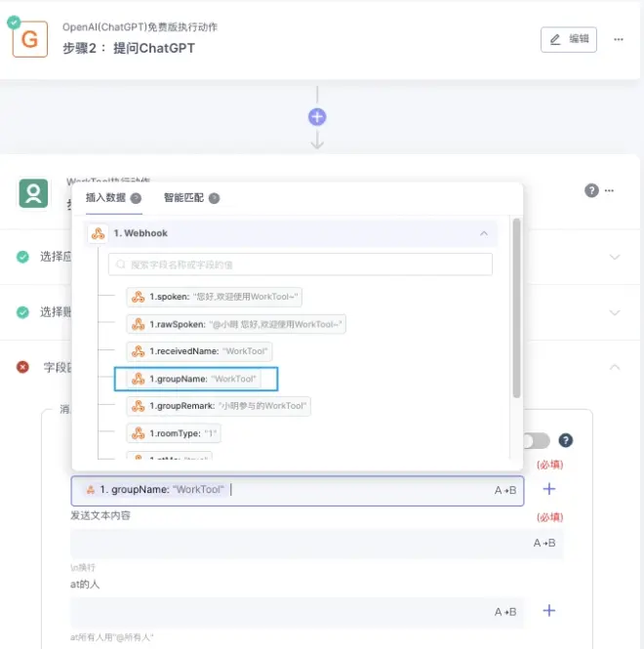Open the WorkTool step help icon
644x649 pixels.
[591, 190]
